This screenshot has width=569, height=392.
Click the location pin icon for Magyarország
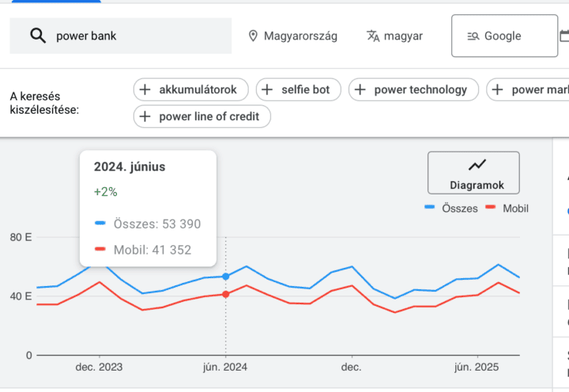pos(253,36)
